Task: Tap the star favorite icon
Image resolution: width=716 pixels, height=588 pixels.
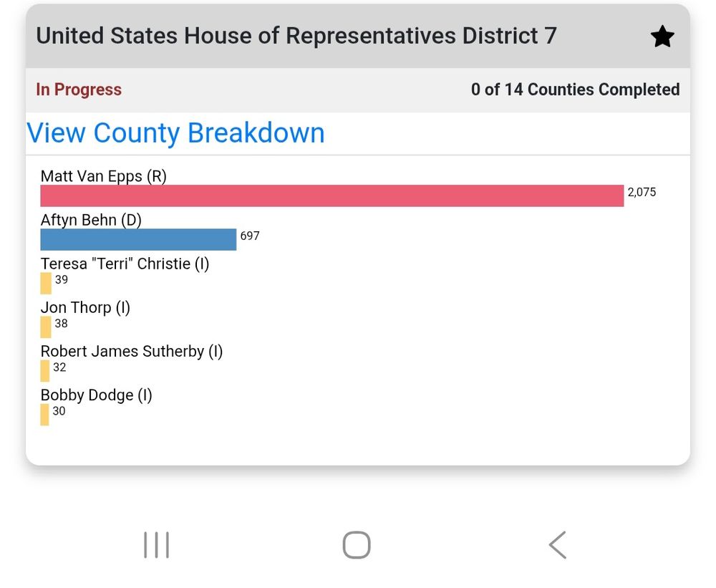Action: point(662,37)
